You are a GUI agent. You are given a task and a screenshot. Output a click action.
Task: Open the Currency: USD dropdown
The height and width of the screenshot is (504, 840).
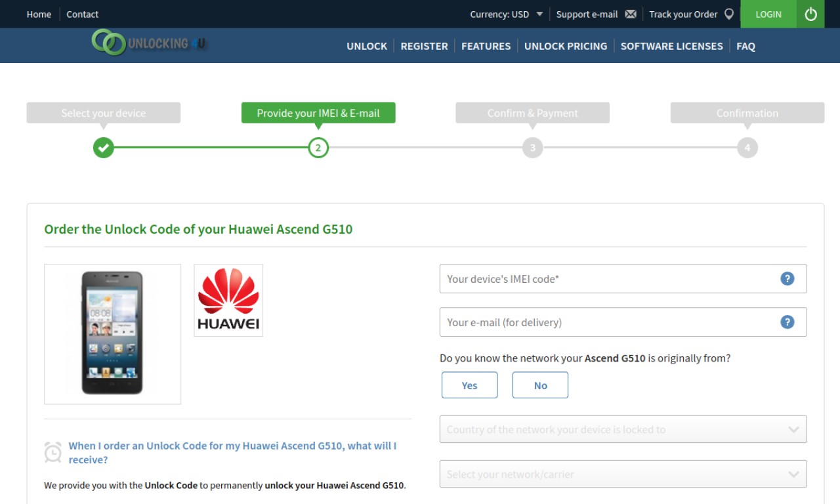click(x=506, y=14)
